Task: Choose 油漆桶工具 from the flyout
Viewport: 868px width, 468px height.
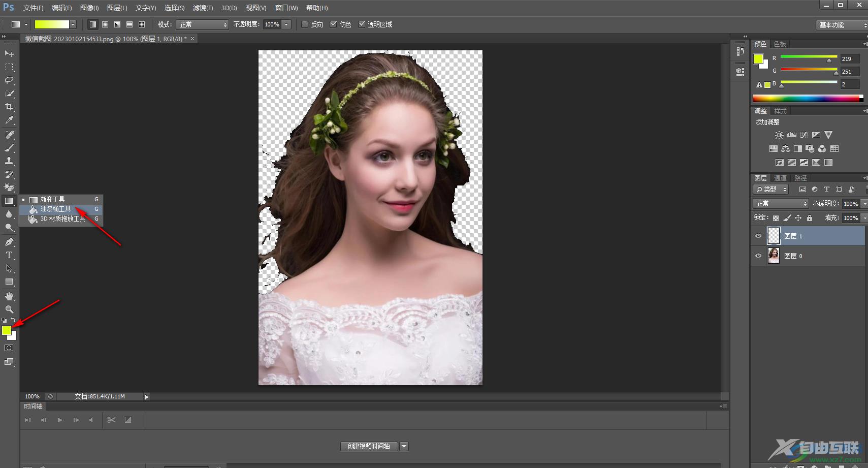Action: point(61,209)
